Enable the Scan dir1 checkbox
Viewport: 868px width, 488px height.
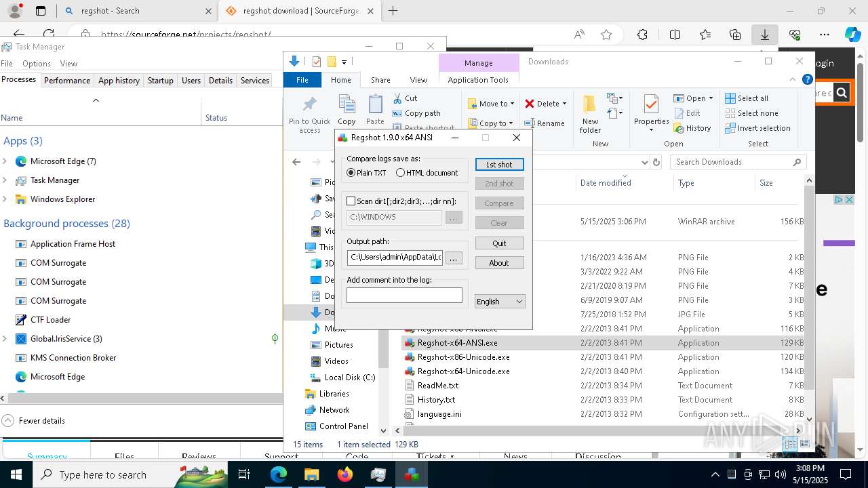tap(351, 201)
